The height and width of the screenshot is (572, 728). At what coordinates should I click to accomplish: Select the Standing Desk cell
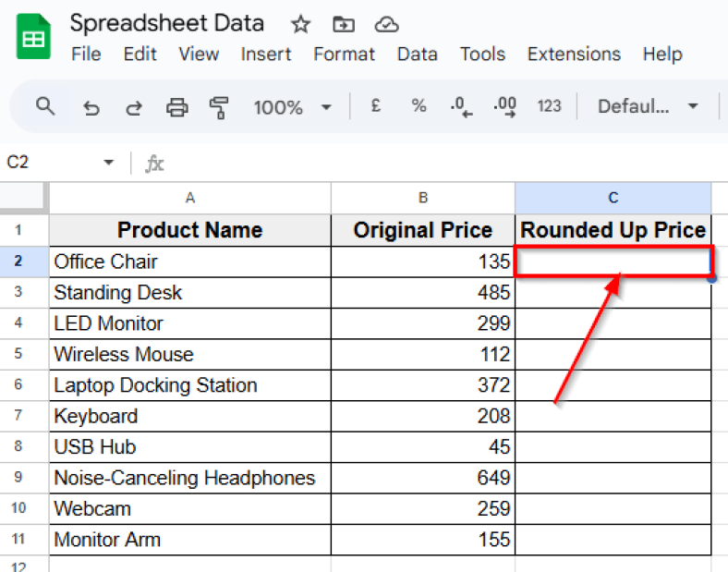190,293
